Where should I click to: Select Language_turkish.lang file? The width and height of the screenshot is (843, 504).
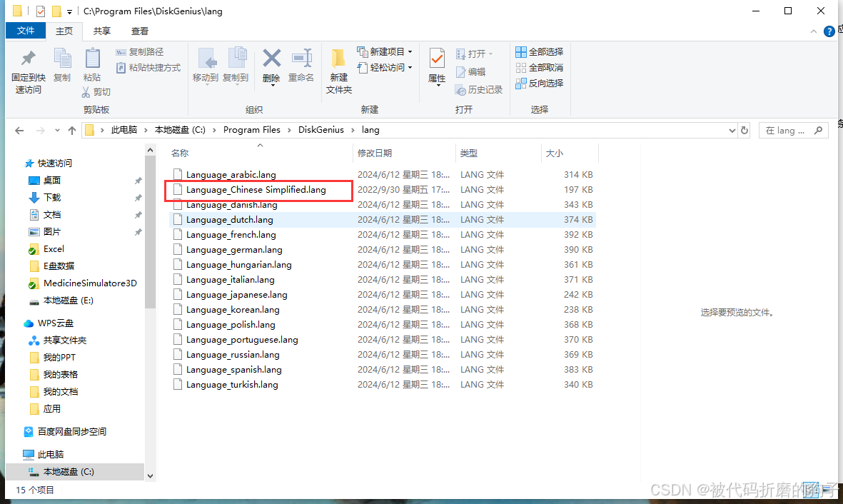[232, 385]
